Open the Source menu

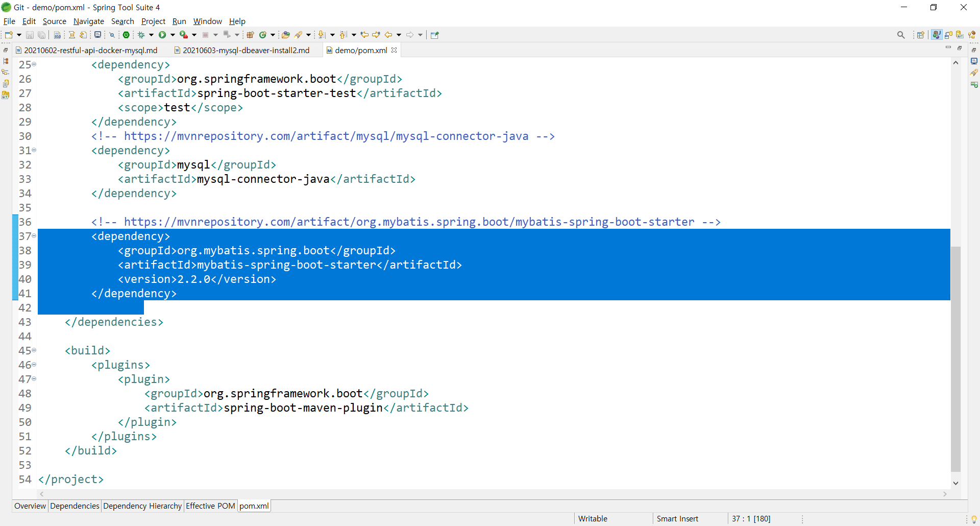[55, 21]
